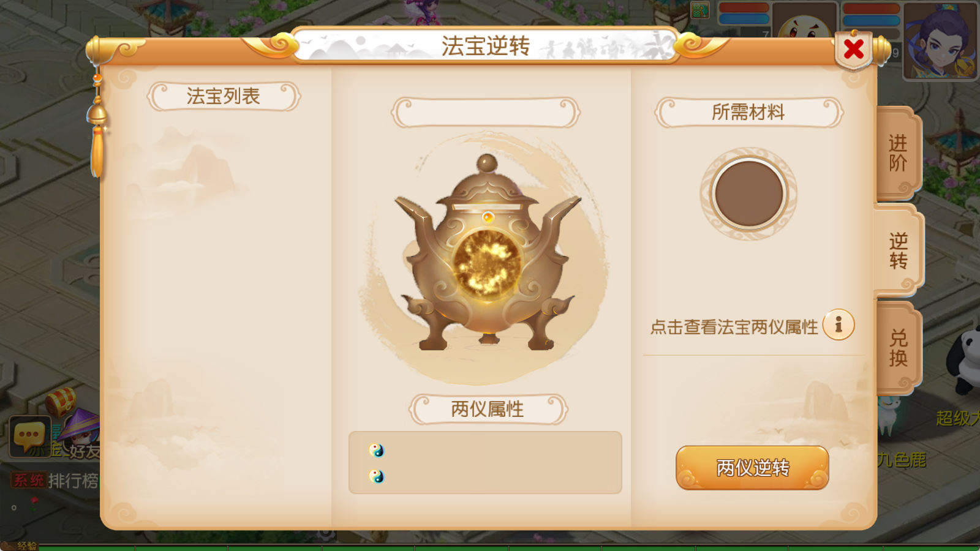980x551 pixels.
Task: Select the empty required material slot
Action: (748, 193)
